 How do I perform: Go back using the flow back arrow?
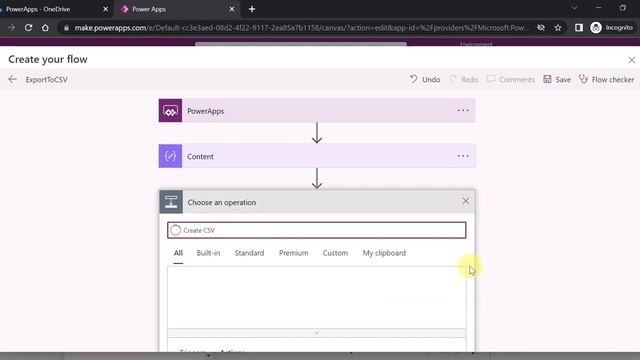point(13,79)
